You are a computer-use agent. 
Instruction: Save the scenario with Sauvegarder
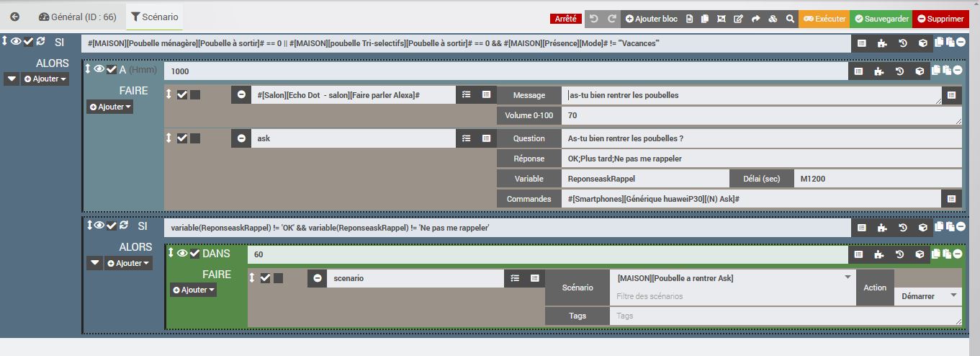[881, 19]
